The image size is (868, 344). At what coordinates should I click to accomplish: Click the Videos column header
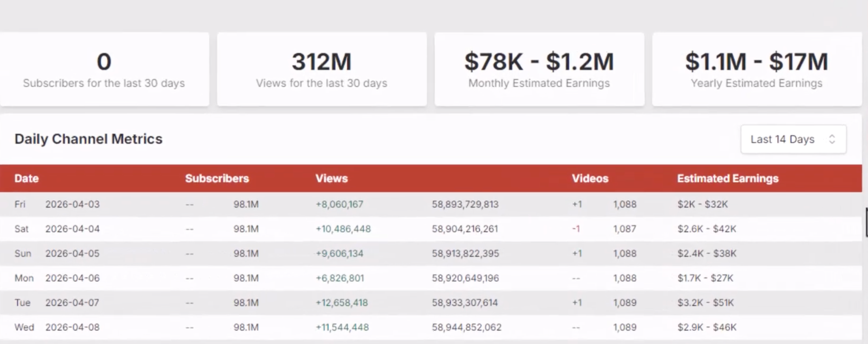[x=590, y=179]
